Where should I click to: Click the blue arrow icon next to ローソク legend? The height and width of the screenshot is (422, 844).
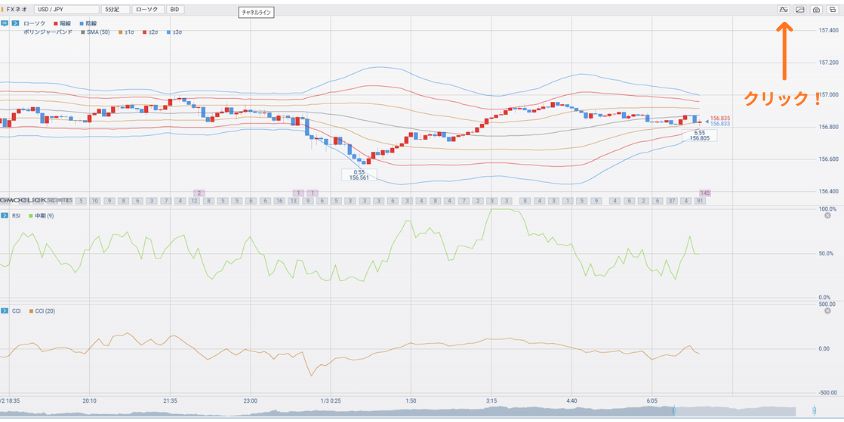tap(15, 22)
